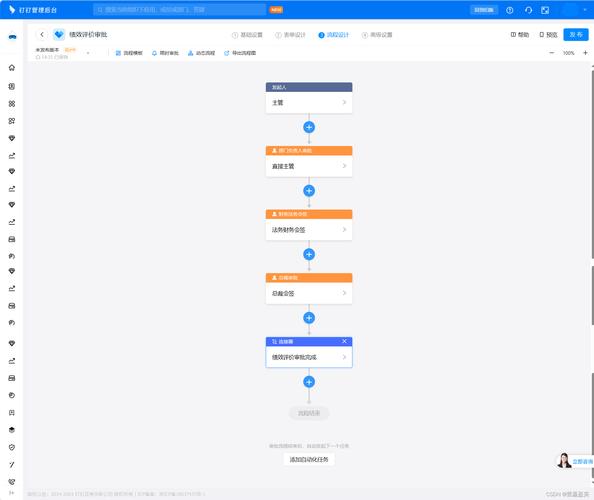Click the question mark help icon
The image size is (594, 500).
tap(510, 10)
